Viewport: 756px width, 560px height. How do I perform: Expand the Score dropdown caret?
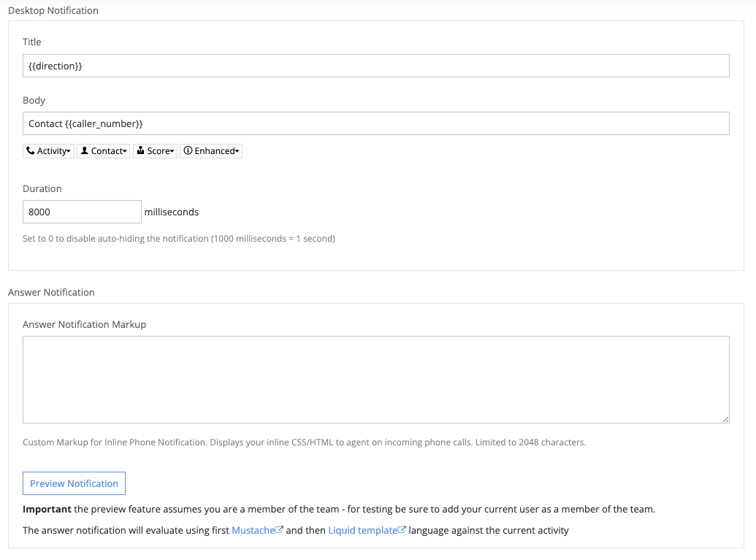coord(172,152)
